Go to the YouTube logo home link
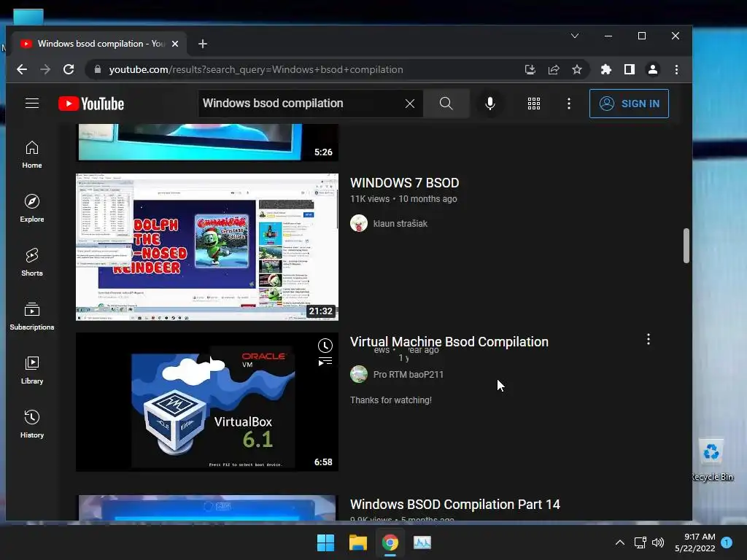Viewport: 747px width, 560px height. tap(91, 104)
